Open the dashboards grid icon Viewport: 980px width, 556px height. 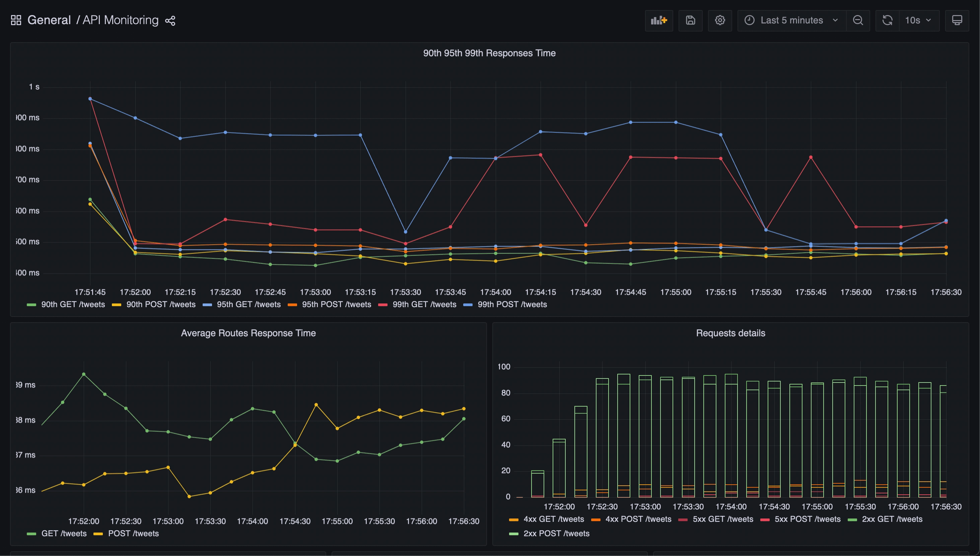16,20
